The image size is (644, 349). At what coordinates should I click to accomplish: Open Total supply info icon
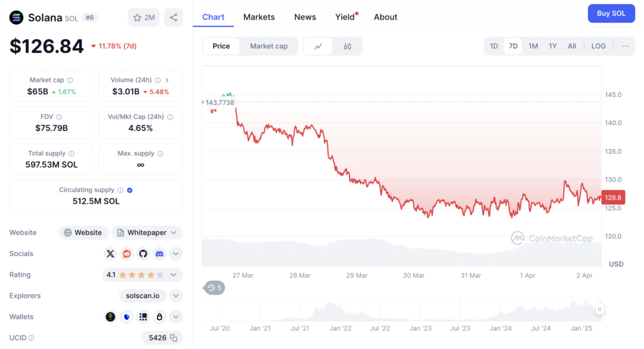point(72,153)
